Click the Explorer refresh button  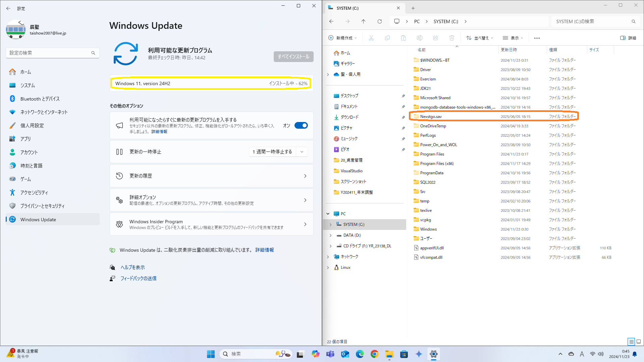pyautogui.click(x=379, y=21)
